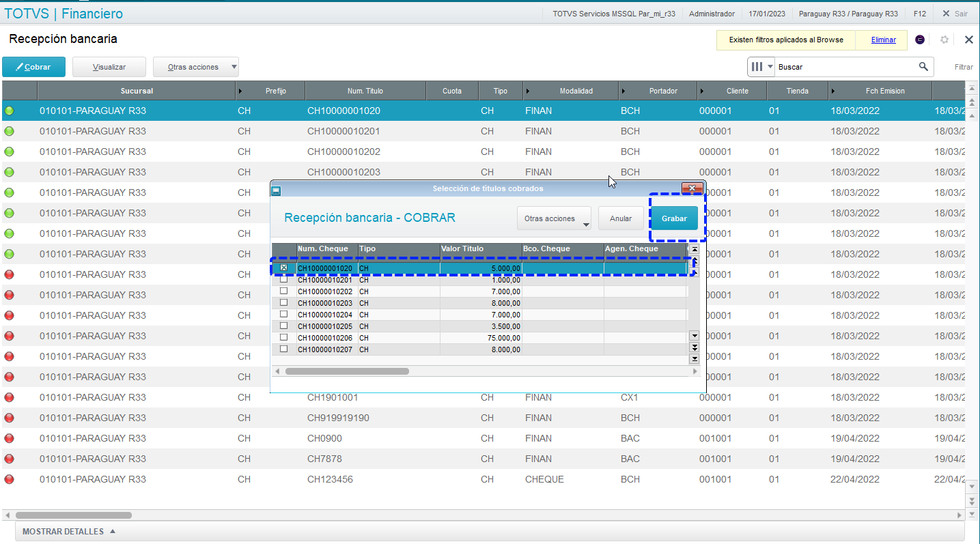Click the arrow before Portador column header
Screen dimensions: 980x544
click(x=624, y=91)
